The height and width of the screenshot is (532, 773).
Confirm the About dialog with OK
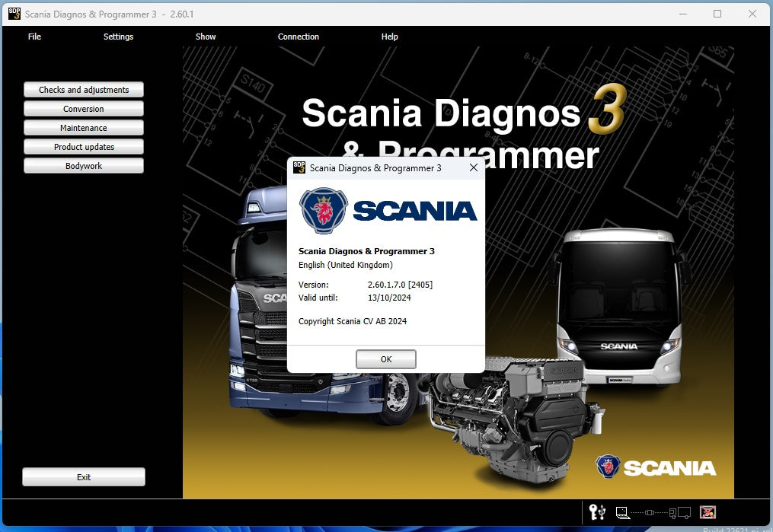[x=386, y=359]
